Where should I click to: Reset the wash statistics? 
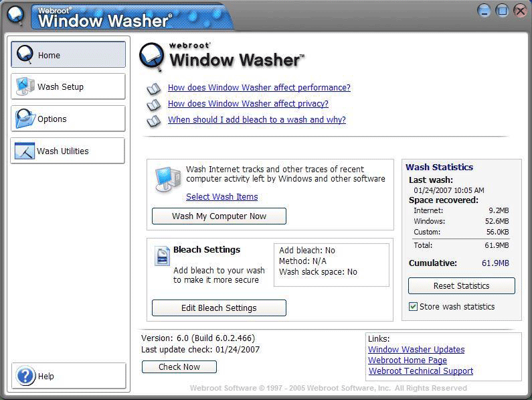point(462,286)
